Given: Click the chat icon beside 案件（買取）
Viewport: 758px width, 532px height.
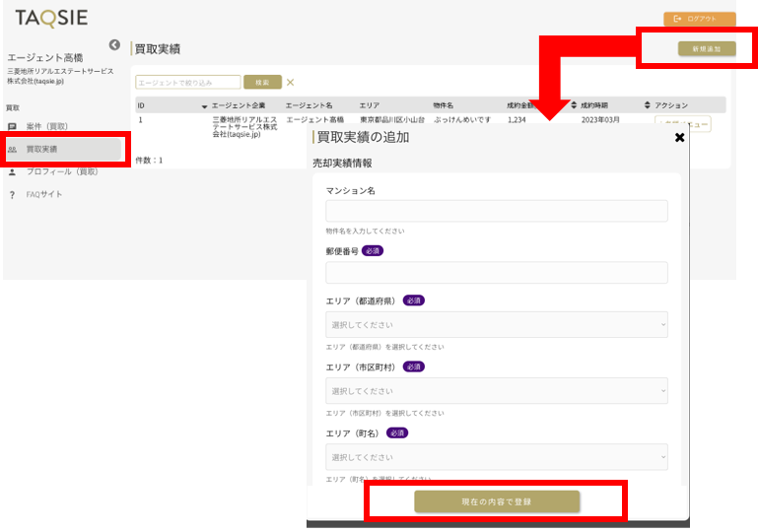Looking at the screenshot, I should click(x=13, y=127).
